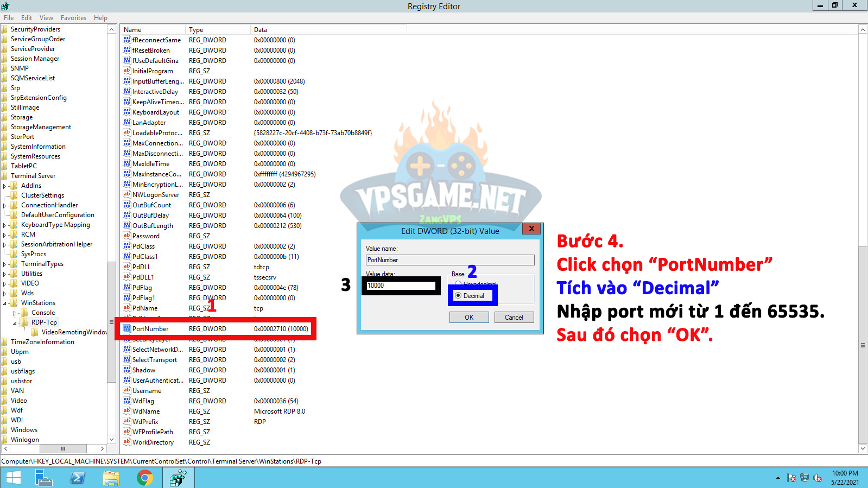Open File Explorer in the taskbar
Image resolution: width=868 pixels, height=488 pixels.
111,478
